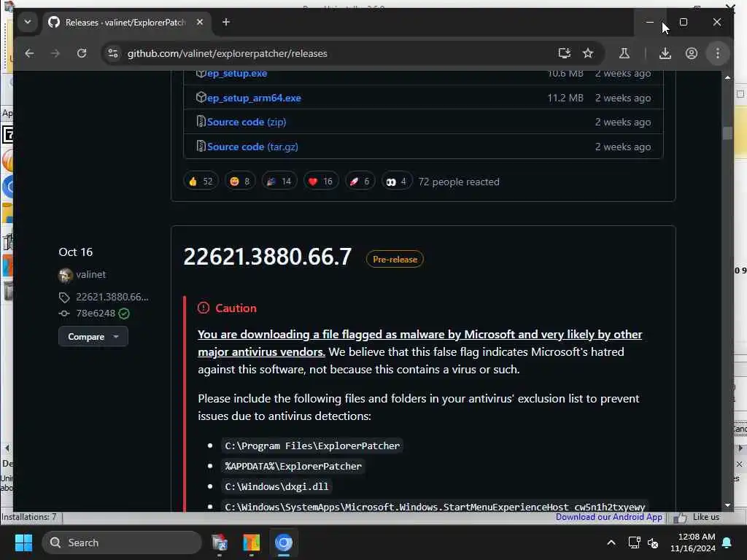The image size is (747, 560).
Task: Click the Pre-release badge
Action: pyautogui.click(x=395, y=260)
